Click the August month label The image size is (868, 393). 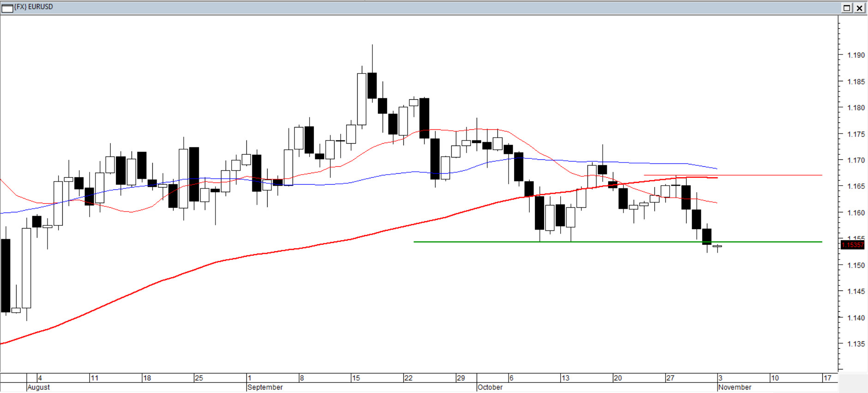[x=39, y=387]
